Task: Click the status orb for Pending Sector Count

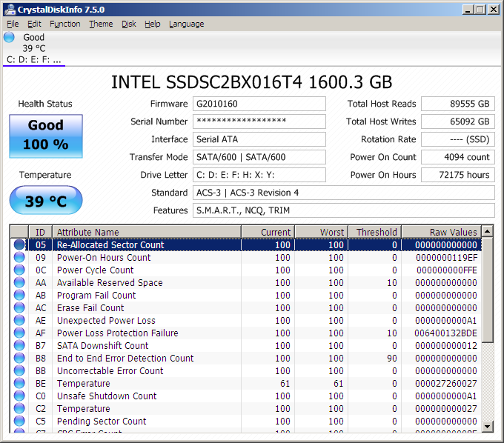Action: pyautogui.click(x=19, y=422)
